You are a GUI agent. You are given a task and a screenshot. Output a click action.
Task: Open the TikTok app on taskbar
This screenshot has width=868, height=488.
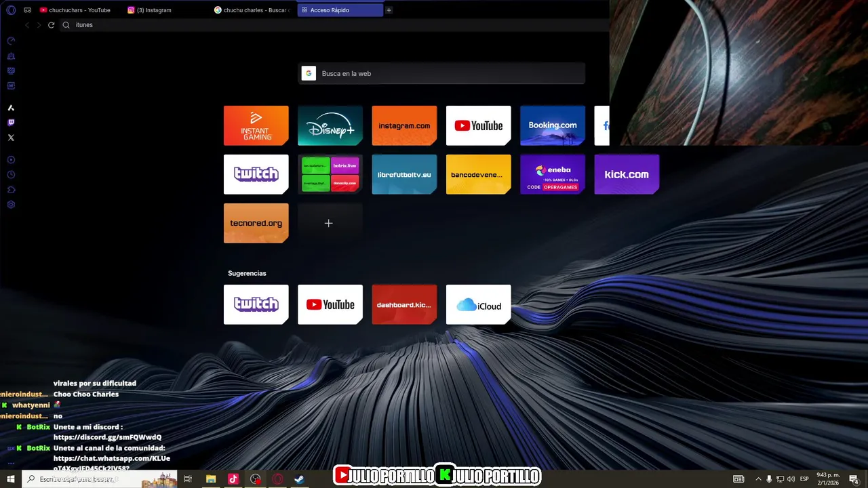point(233,479)
